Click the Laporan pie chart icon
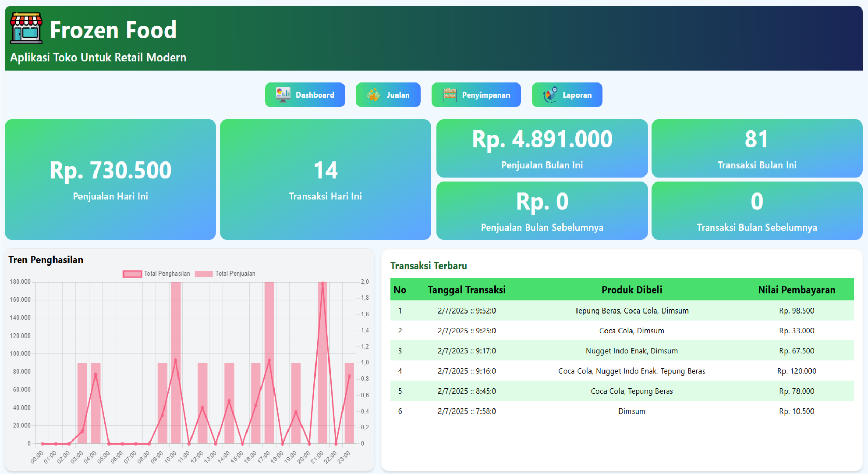 (x=550, y=95)
